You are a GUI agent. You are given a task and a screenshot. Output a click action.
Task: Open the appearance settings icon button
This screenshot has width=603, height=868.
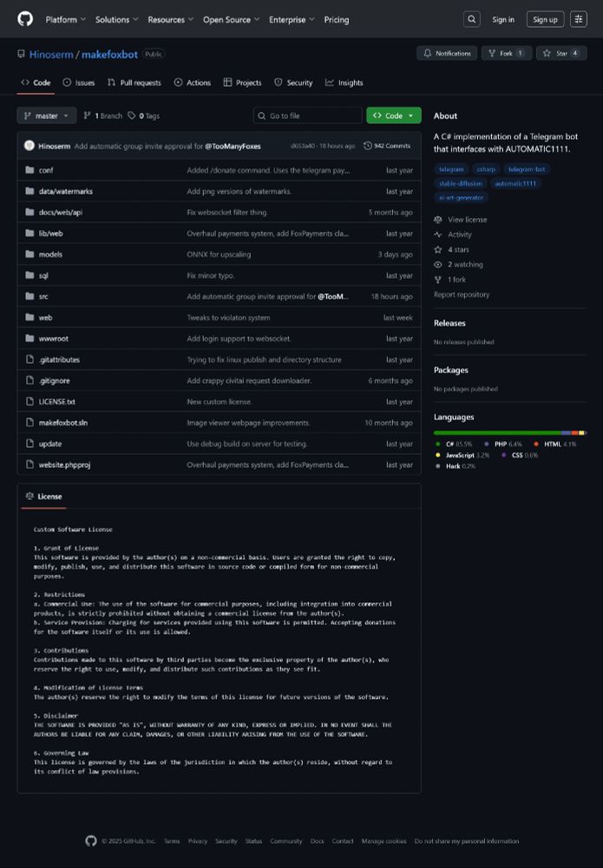[579, 19]
